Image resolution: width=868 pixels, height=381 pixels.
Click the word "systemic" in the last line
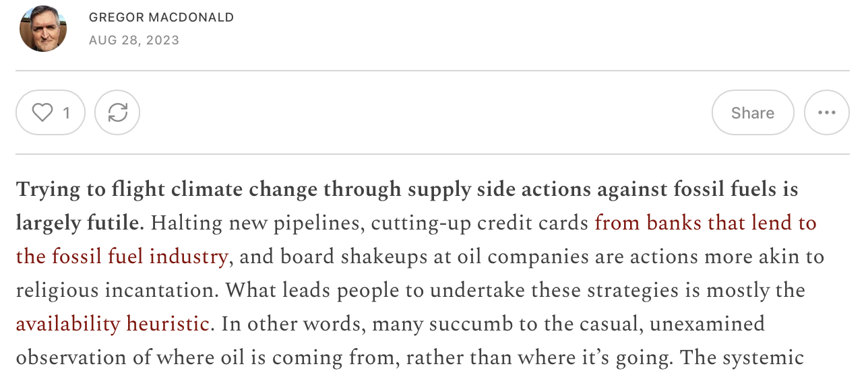pyautogui.click(x=763, y=357)
